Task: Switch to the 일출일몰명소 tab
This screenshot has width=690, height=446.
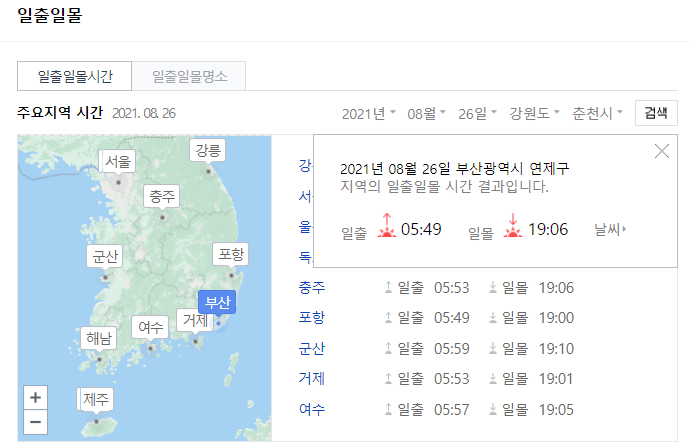Action: (190, 76)
